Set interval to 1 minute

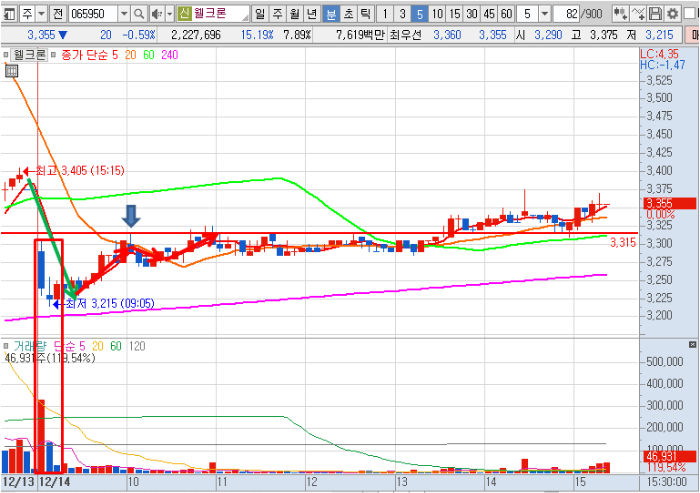(x=385, y=14)
